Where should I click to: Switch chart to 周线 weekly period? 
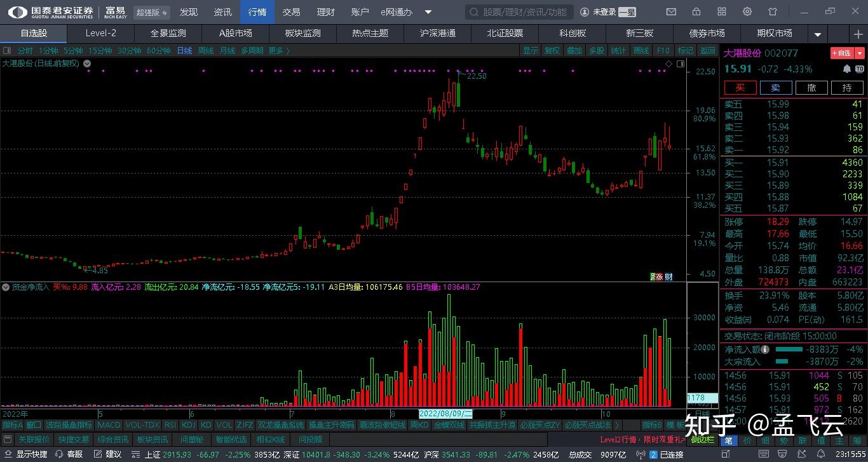(206, 51)
